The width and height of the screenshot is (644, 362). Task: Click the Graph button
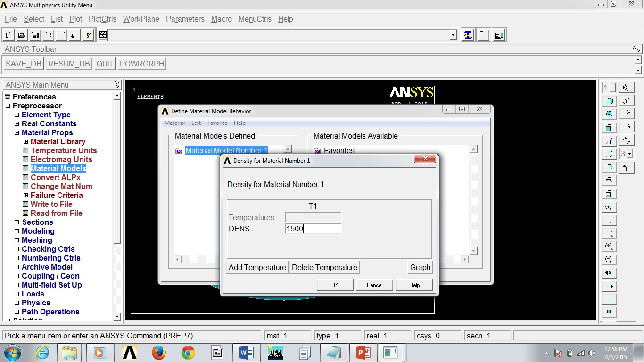tap(420, 267)
